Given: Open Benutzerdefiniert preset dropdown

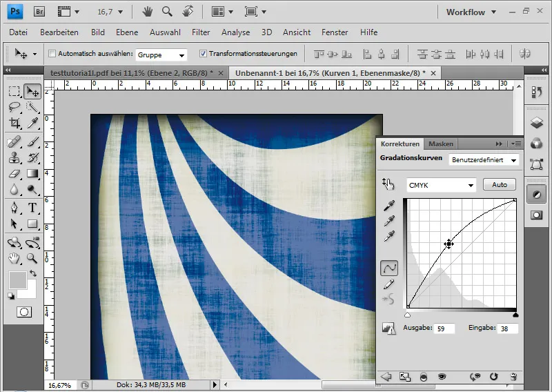Looking at the screenshot, I should click(x=484, y=160).
